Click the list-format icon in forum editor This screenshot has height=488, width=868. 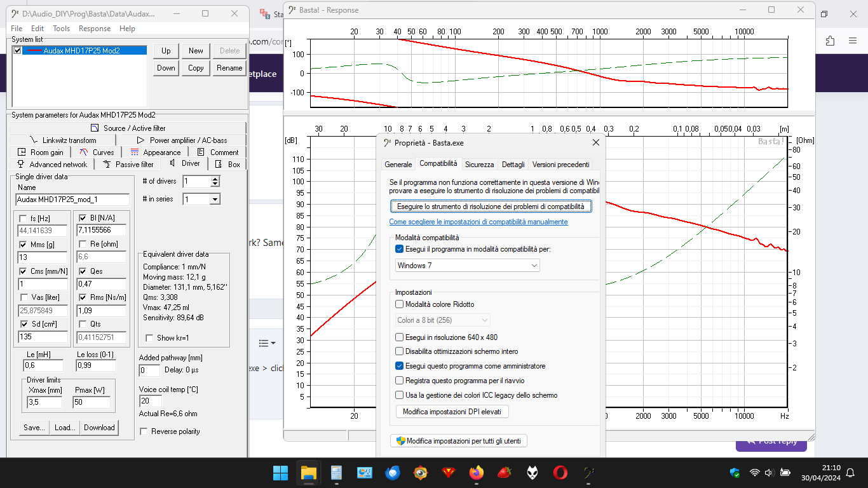266,343
